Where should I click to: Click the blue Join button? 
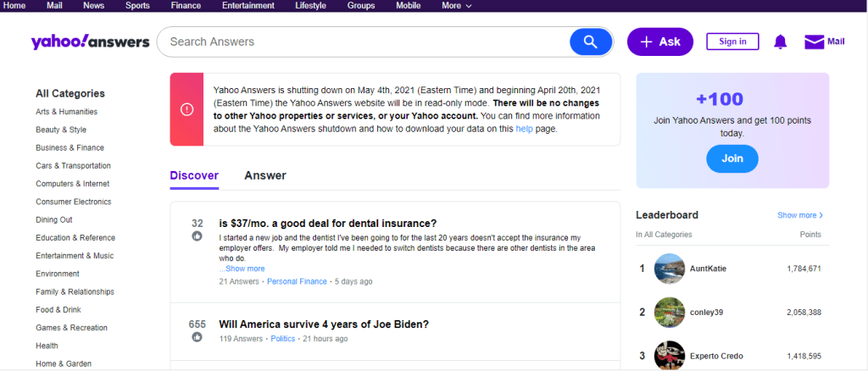click(732, 158)
